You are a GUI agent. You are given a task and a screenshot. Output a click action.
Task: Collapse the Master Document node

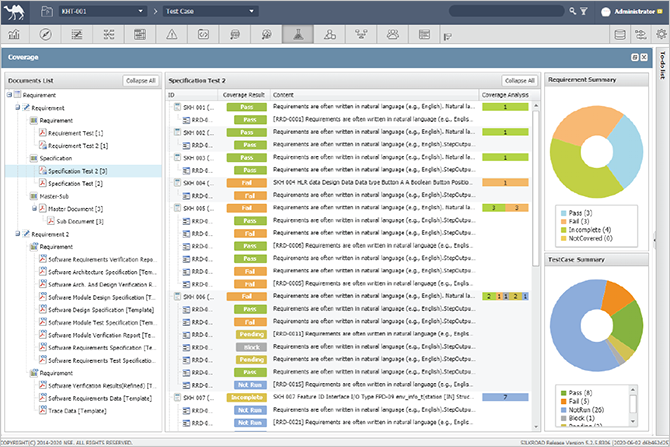click(35, 209)
